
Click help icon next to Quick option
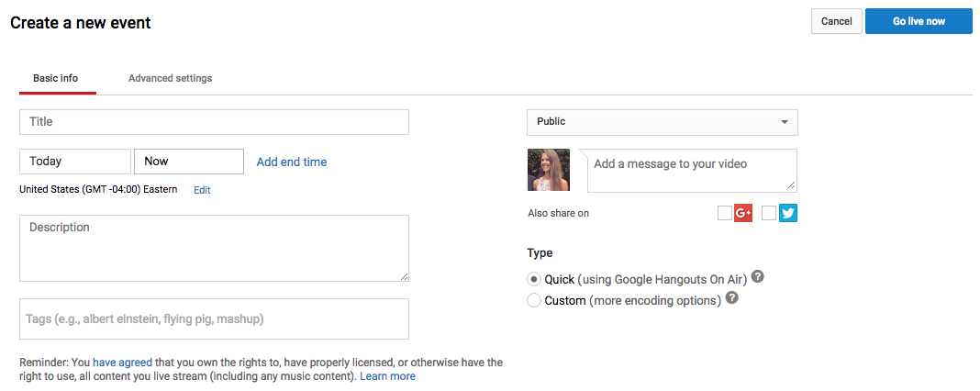coord(758,278)
